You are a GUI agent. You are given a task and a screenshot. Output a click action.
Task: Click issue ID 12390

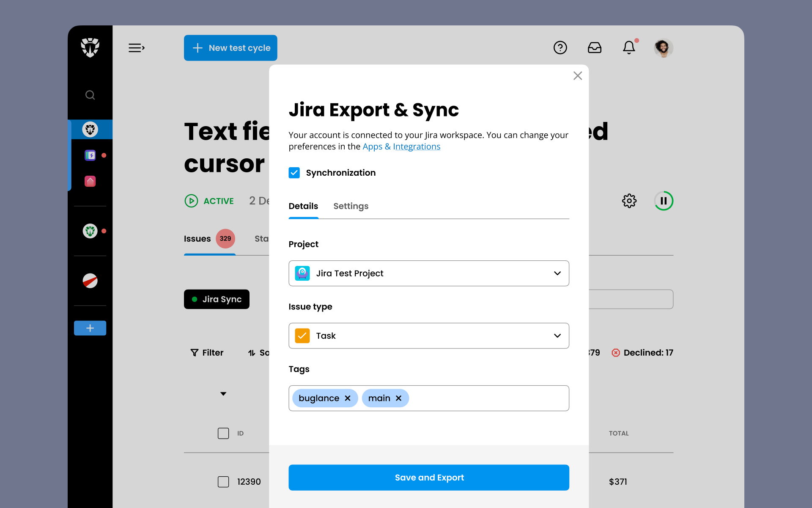(x=249, y=482)
